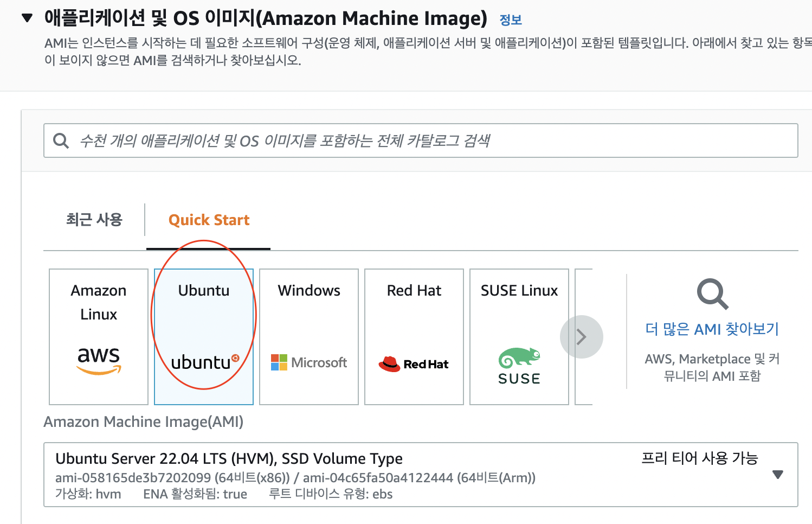812x524 pixels.
Task: Collapse the Amazon Machine Image section triangle
Action: point(27,18)
